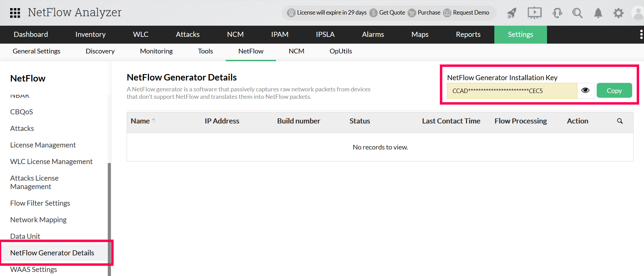Click the IP Address column header
The height and width of the screenshot is (276, 644).
222,121
